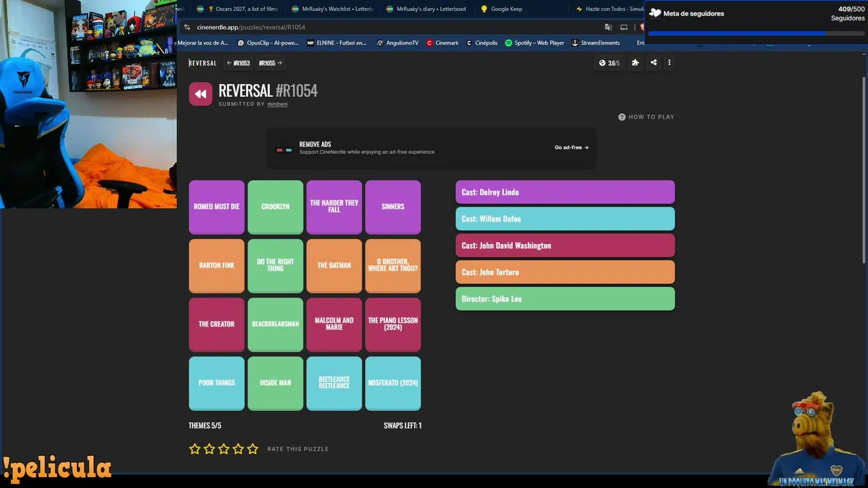Rate the puzzle five stars
Screen dimensions: 868x488
[253, 449]
